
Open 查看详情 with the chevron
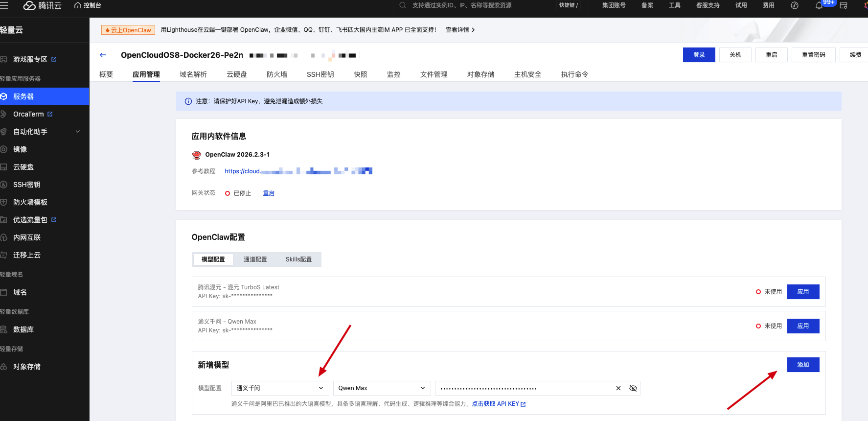click(460, 30)
